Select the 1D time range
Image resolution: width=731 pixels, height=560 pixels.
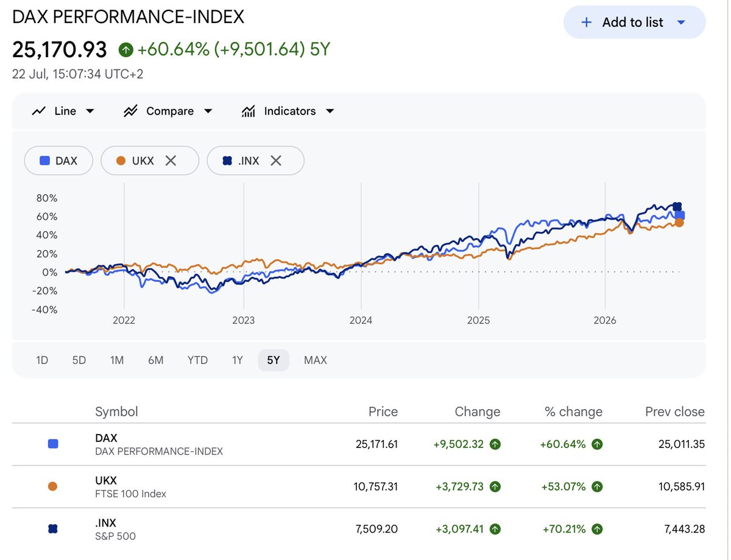pyautogui.click(x=42, y=360)
